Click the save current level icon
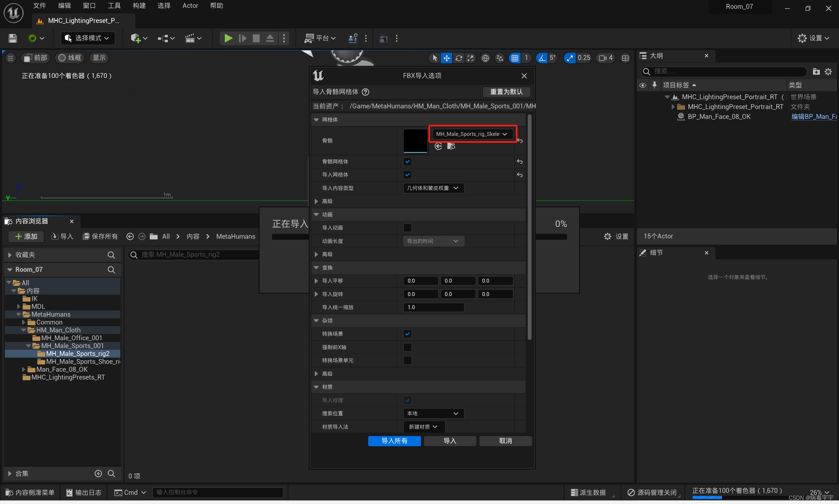Image resolution: width=839 pixels, height=504 pixels. pyautogui.click(x=12, y=38)
